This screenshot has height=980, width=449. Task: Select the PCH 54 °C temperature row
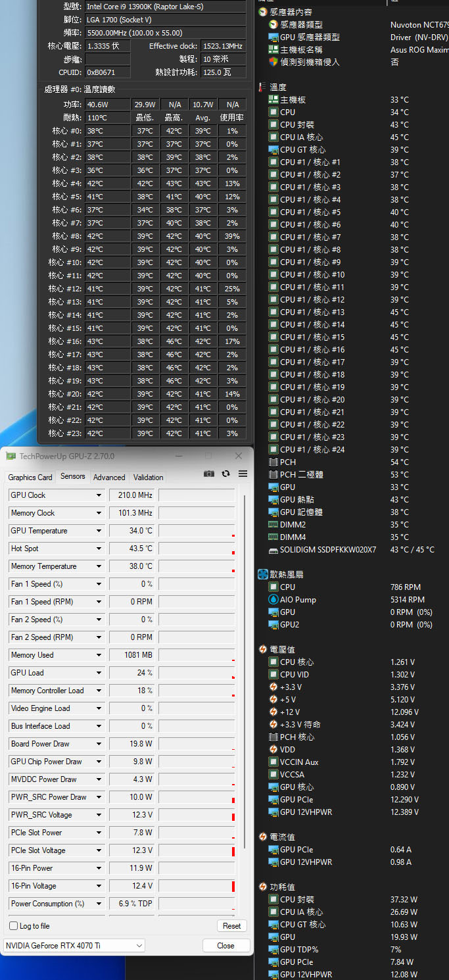coord(352,462)
